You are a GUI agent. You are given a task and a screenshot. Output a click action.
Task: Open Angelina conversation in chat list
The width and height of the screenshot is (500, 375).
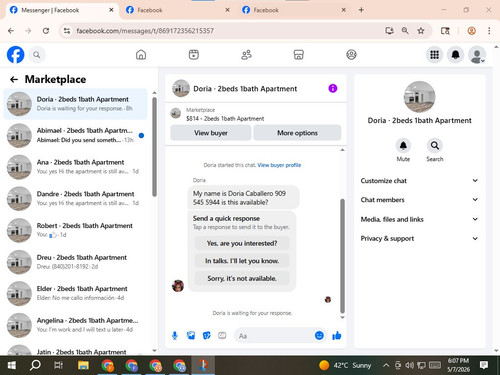click(x=75, y=325)
